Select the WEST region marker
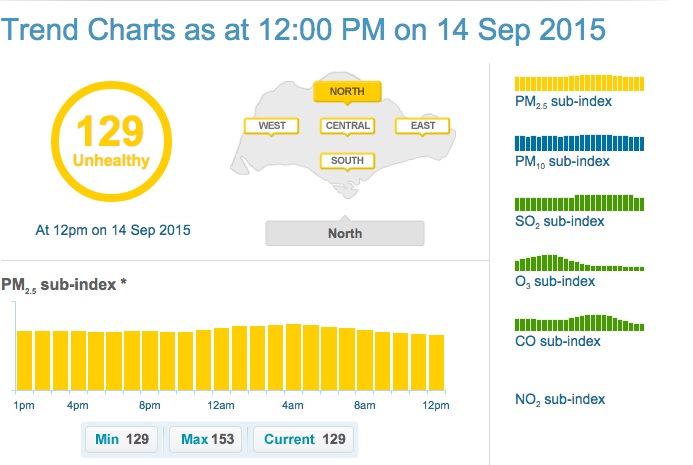Image resolution: width=693 pixels, height=465 pixels. pos(272,126)
